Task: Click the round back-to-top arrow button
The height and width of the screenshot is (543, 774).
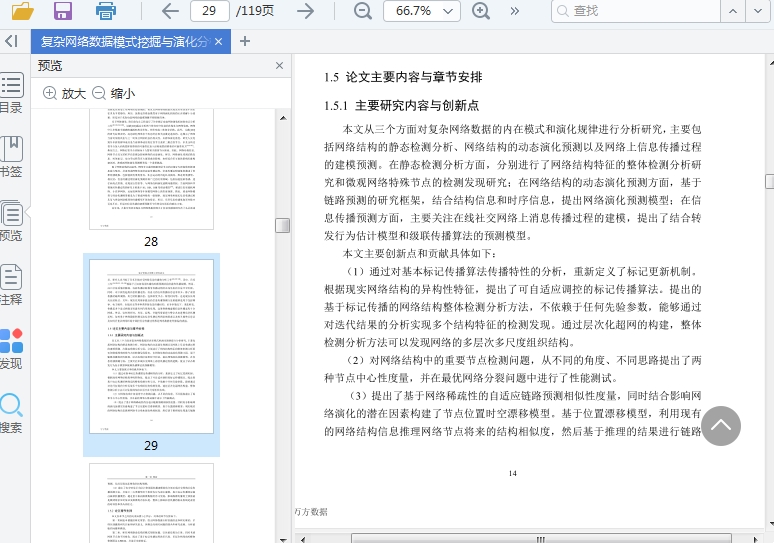Action: click(721, 426)
